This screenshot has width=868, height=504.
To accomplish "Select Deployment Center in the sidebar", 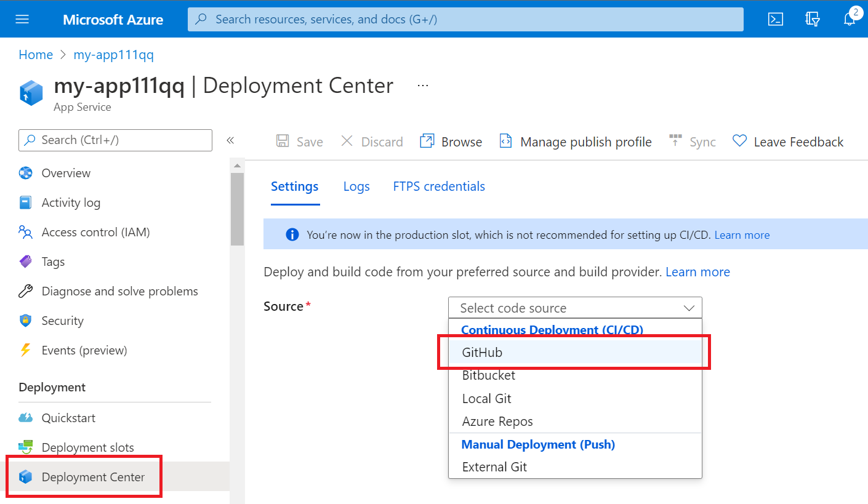I will point(115,477).
